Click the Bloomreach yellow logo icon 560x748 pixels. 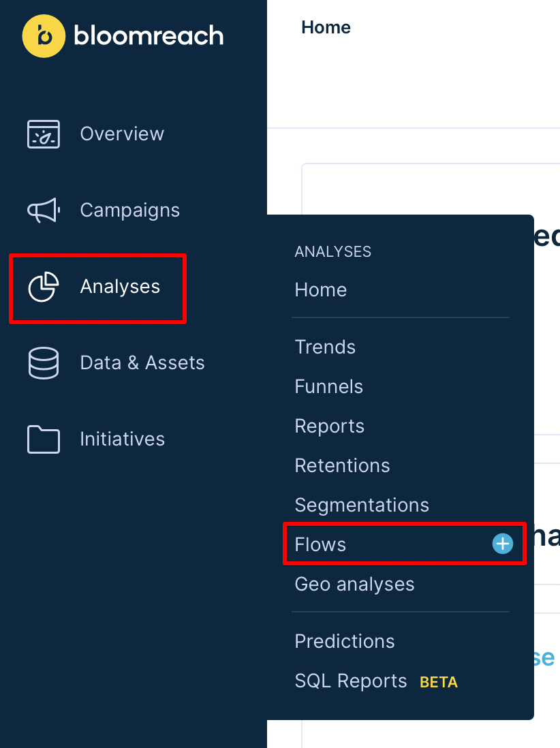(x=44, y=36)
